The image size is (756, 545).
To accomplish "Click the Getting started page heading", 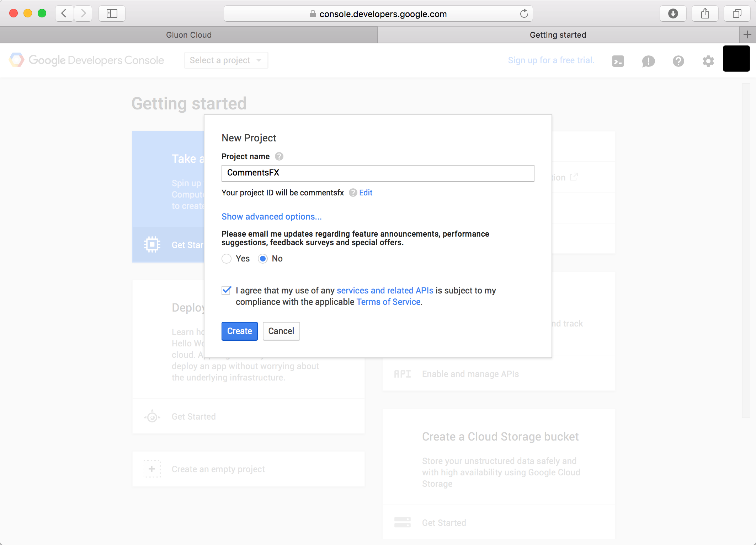I will 189,104.
